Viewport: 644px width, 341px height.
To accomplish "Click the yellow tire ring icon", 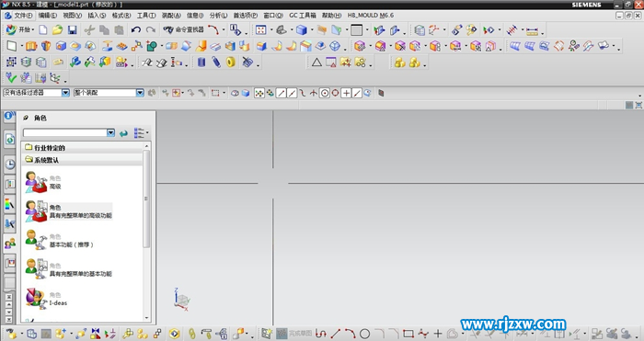I will point(231,62).
